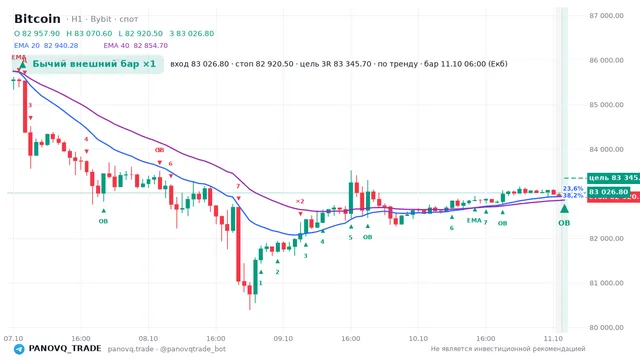Click the 87 000.00 price axis label
The image size is (640, 360).
click(x=606, y=16)
